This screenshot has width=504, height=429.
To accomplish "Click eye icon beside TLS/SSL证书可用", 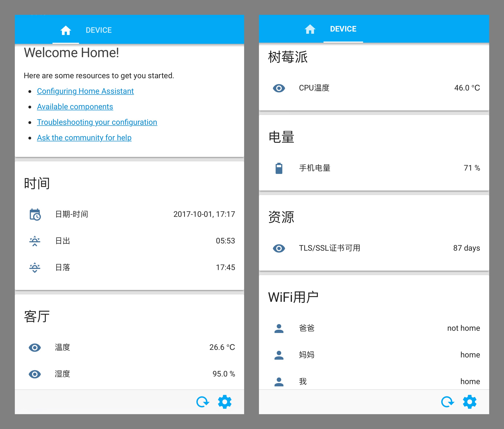I will click(x=279, y=248).
